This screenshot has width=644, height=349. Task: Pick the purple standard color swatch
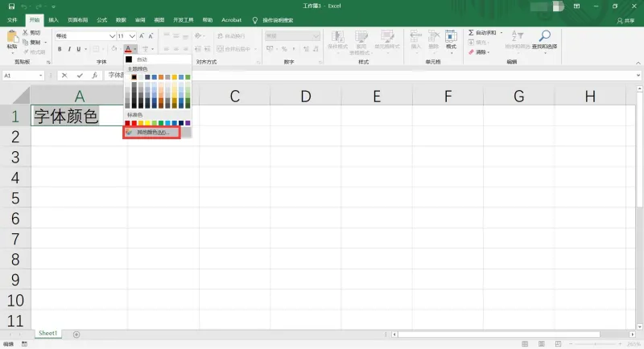pyautogui.click(x=188, y=123)
